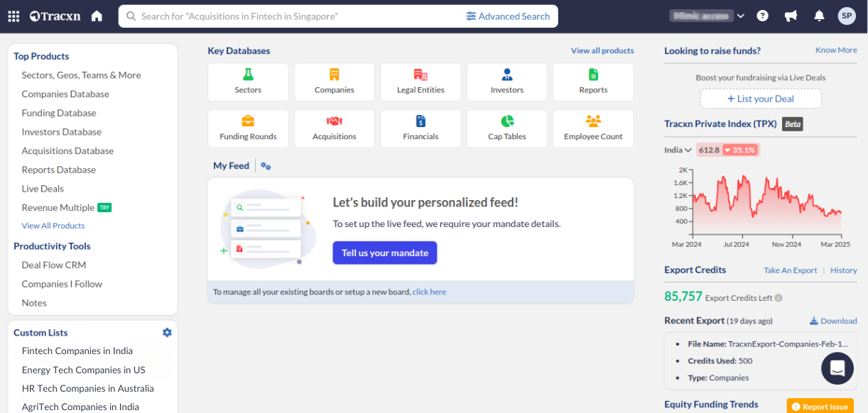The image size is (868, 413).
Task: Open Notes in Productivity Tools
Action: 34,303
